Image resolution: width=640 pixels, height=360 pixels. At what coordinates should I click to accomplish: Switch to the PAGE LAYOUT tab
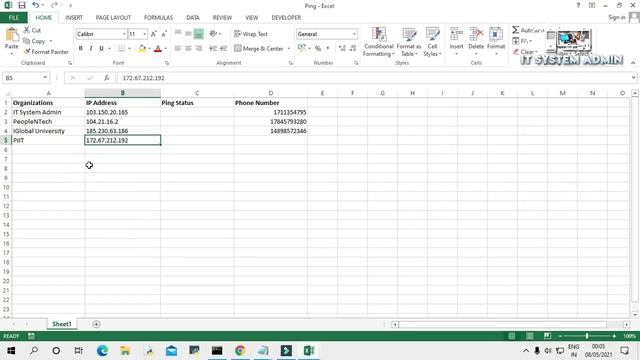[113, 18]
